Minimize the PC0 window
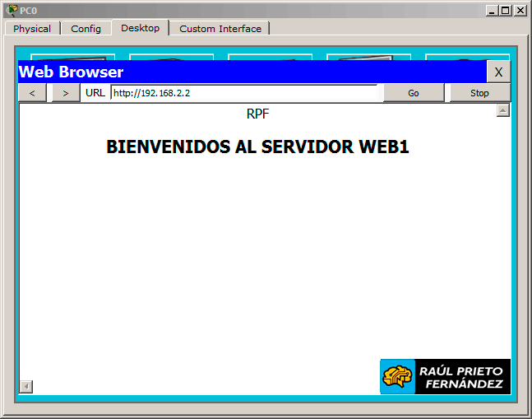532x419 pixels. click(493, 10)
